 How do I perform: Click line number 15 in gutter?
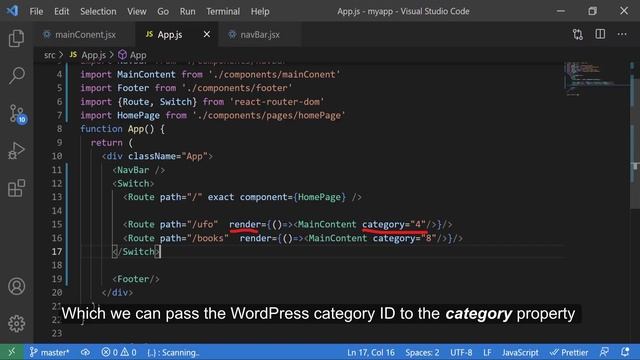click(57, 224)
